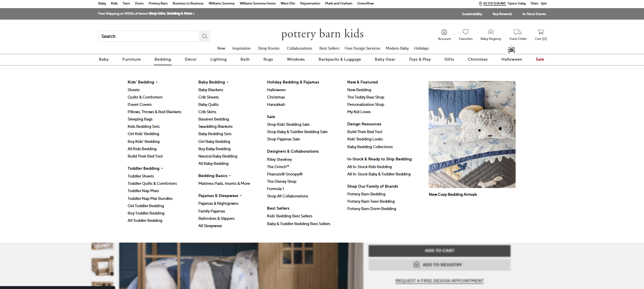Expand the Kids' Bedding category arrow
Screen dimensions: 644x289
pos(157,82)
